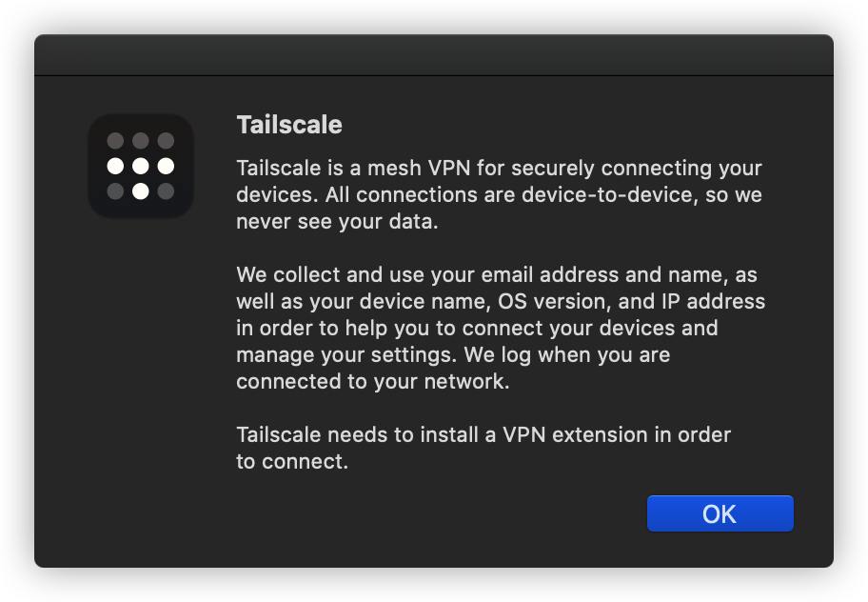
Task: Click bottom-right dim dot of Tailscale logo
Action: click(166, 191)
